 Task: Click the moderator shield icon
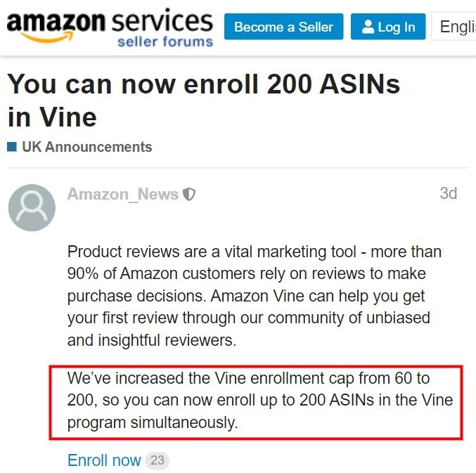click(x=188, y=195)
